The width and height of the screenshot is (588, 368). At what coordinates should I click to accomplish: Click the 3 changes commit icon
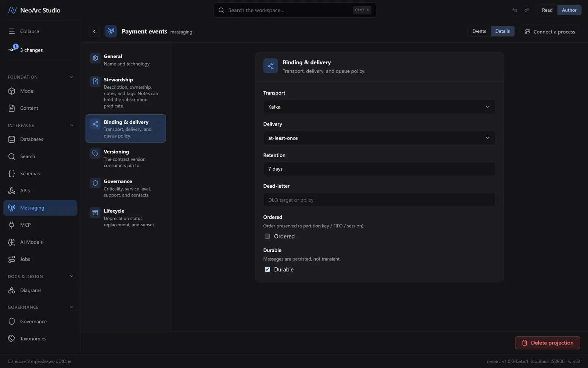pos(12,50)
